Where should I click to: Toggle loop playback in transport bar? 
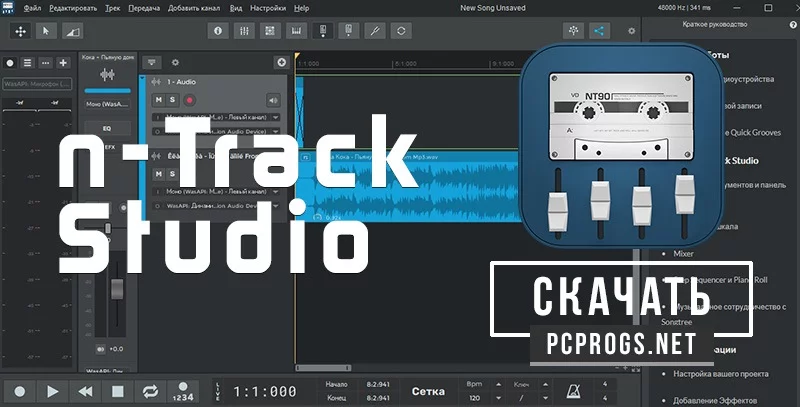pyautogui.click(x=150, y=392)
